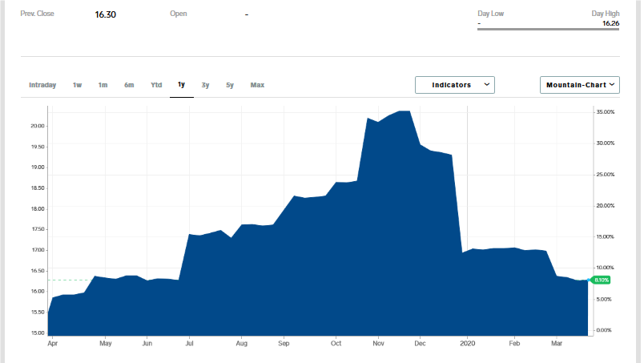This screenshot has width=644, height=363.
Task: Click the chart peak in mid-November
Action: pos(404,111)
